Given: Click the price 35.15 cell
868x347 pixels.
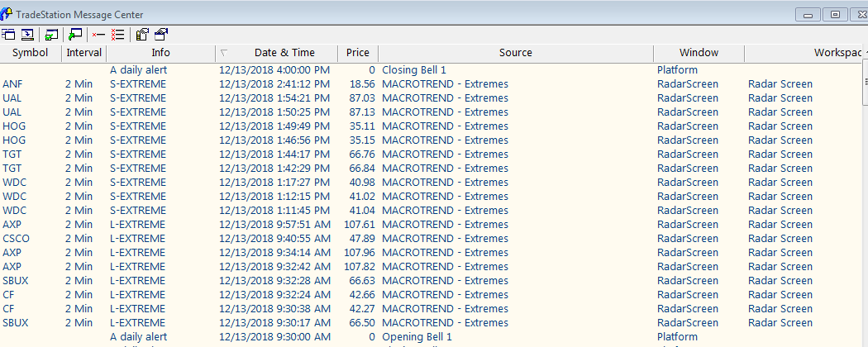Looking at the screenshot, I should pyautogui.click(x=362, y=140).
